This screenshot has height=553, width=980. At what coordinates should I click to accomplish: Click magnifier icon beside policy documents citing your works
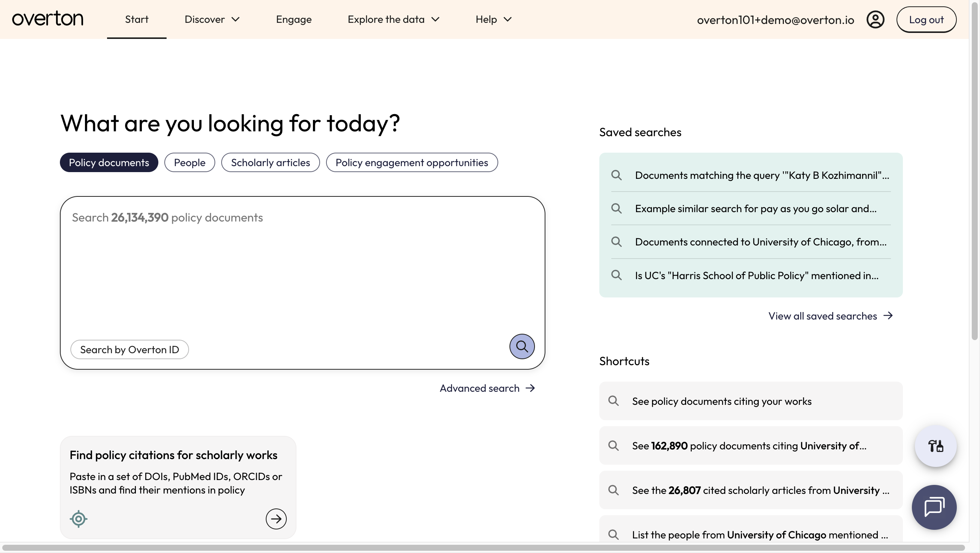tap(613, 401)
